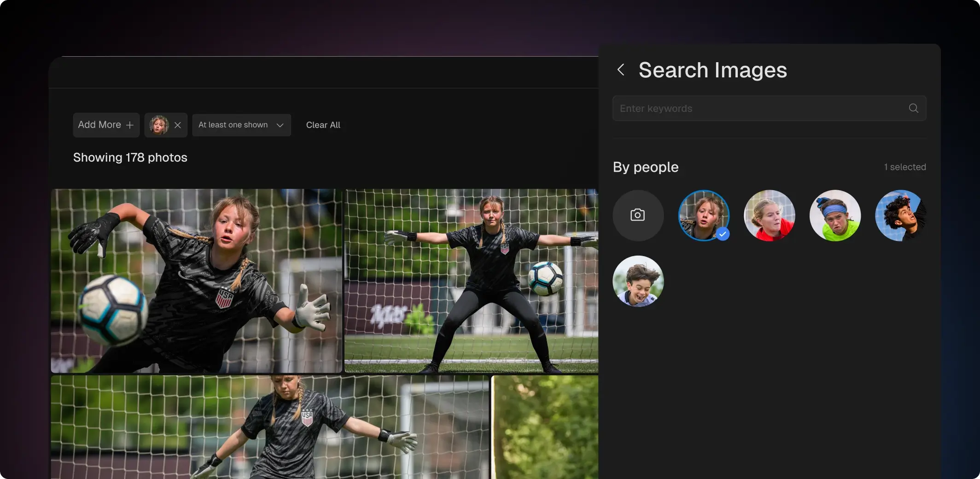This screenshot has width=980, height=479.
Task: Go back using the Search Images arrow
Action: [x=621, y=70]
